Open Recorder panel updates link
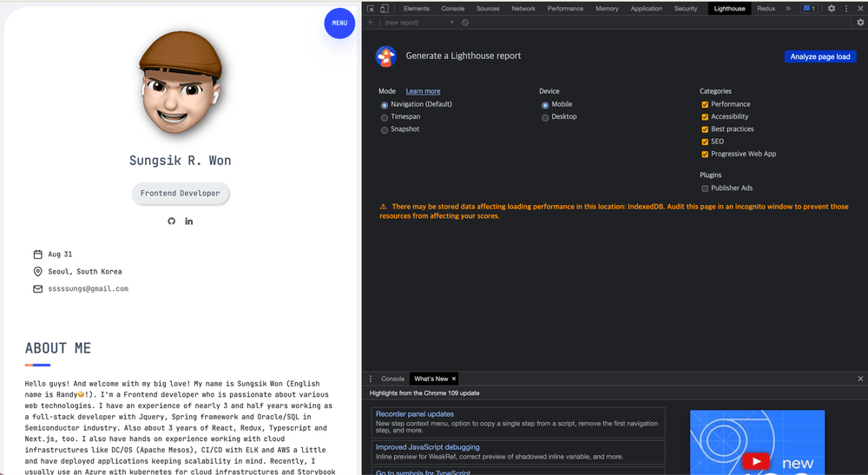868x475 pixels. click(415, 413)
